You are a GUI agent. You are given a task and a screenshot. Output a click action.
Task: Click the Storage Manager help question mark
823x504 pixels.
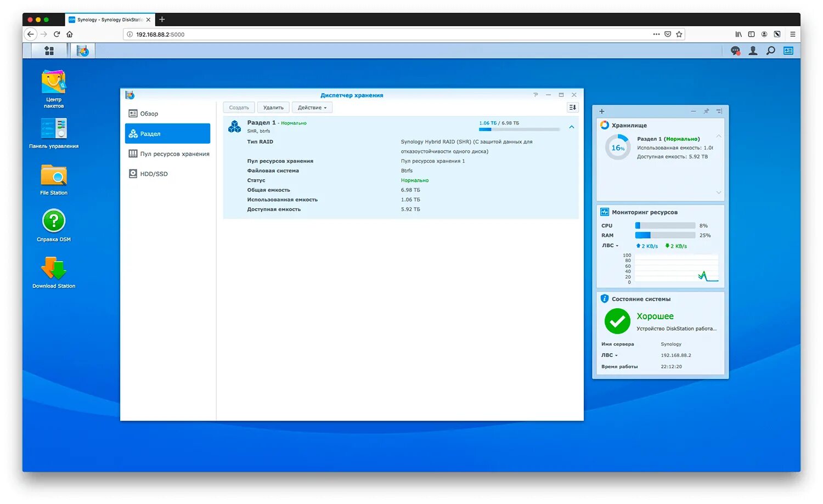[x=535, y=95]
